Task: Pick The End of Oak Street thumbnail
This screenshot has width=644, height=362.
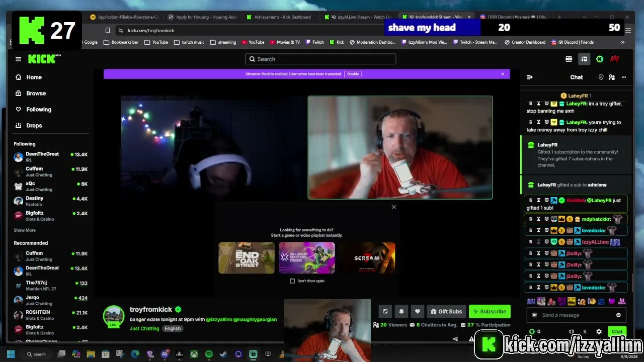Action: (x=247, y=258)
